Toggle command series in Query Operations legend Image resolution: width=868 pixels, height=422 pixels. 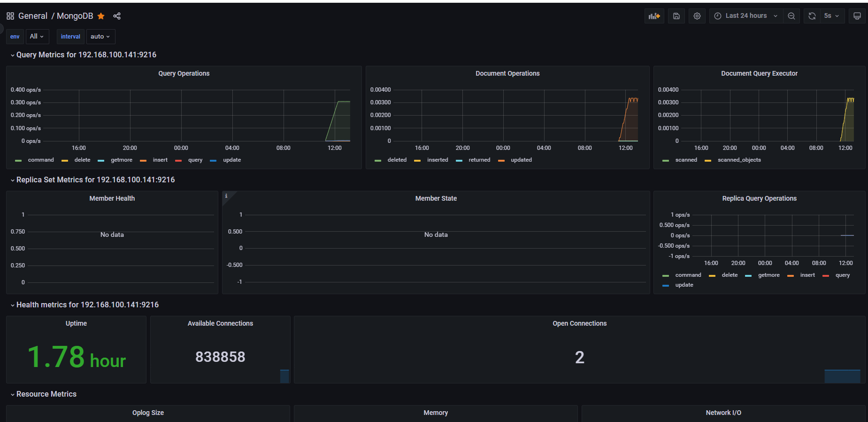pos(41,160)
